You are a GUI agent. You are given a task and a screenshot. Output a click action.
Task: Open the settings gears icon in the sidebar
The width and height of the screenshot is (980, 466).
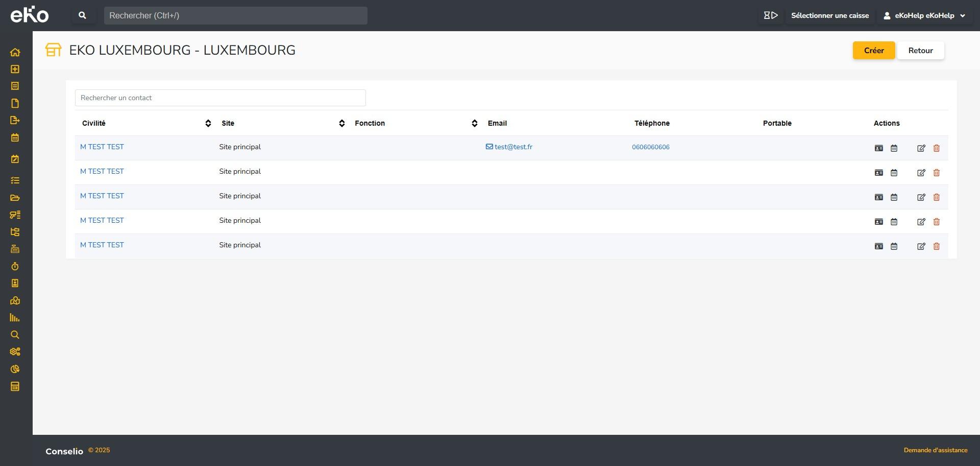[15, 352]
